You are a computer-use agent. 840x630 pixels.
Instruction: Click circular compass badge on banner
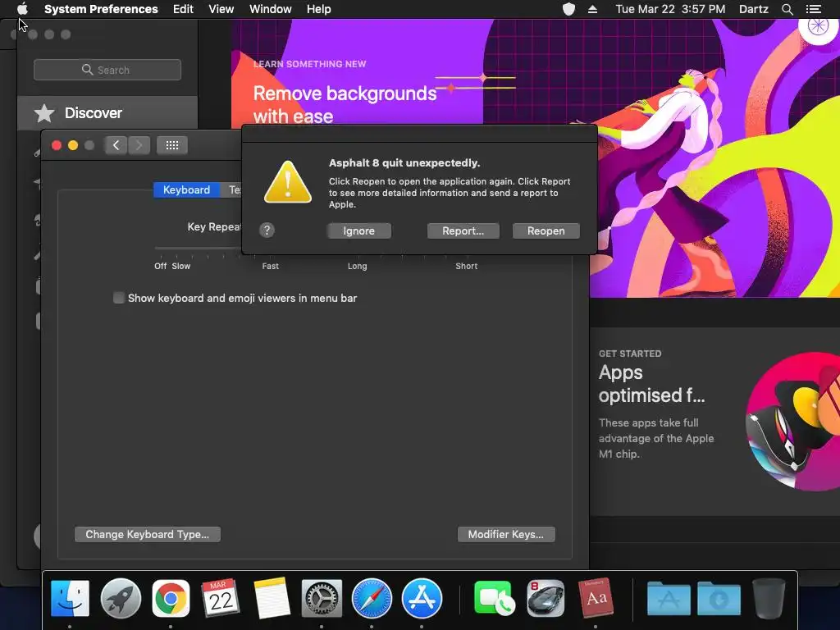pyautogui.click(x=818, y=27)
